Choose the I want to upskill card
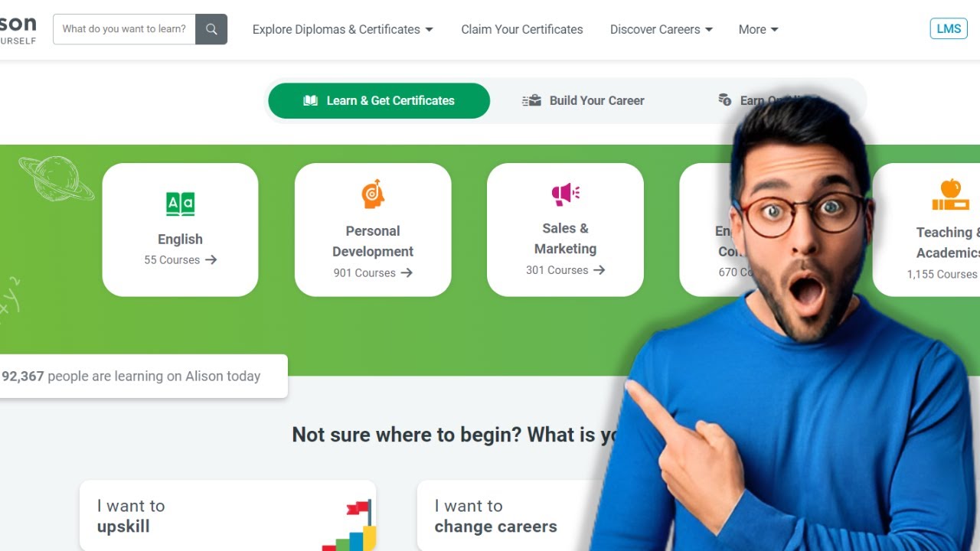This screenshot has width=980, height=551. (x=227, y=516)
